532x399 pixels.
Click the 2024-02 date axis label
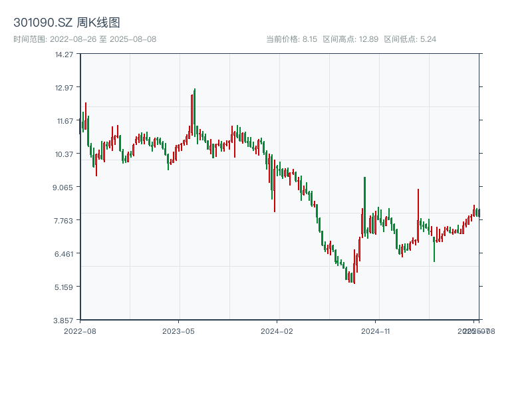(x=277, y=331)
